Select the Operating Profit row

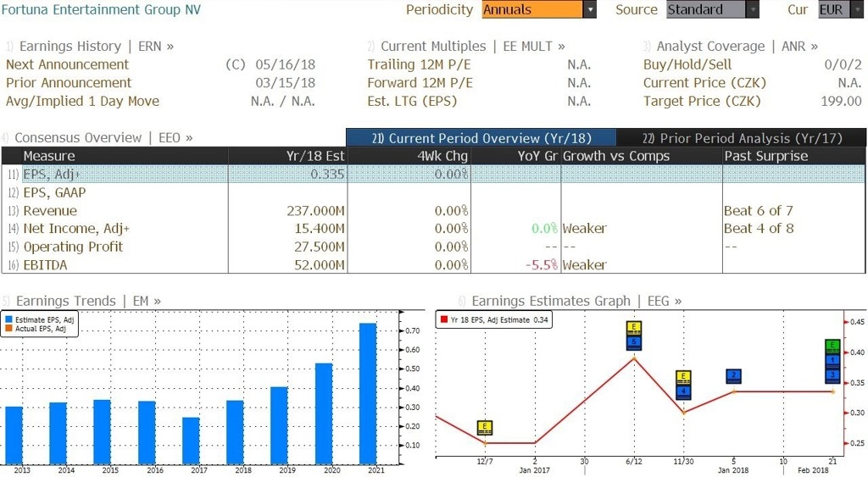pyautogui.click(x=433, y=247)
